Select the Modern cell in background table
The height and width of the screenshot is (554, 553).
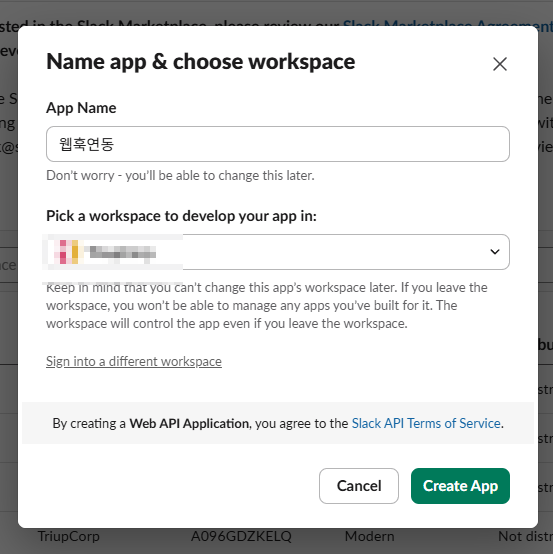[369, 536]
